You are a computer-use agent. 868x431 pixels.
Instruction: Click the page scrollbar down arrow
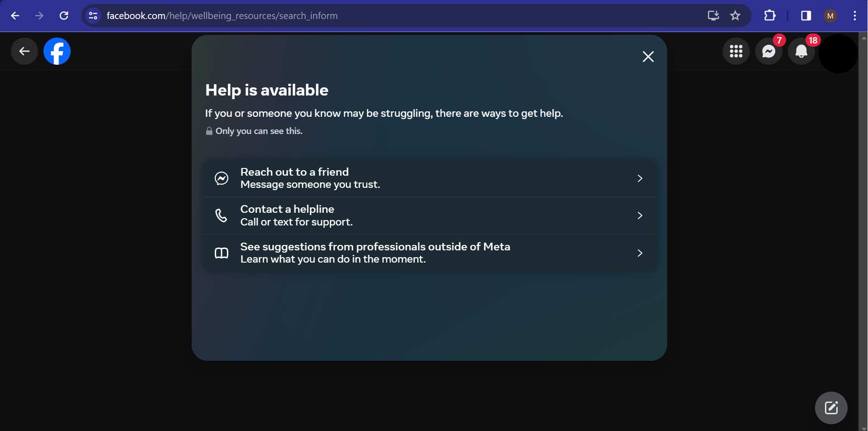pos(863,428)
